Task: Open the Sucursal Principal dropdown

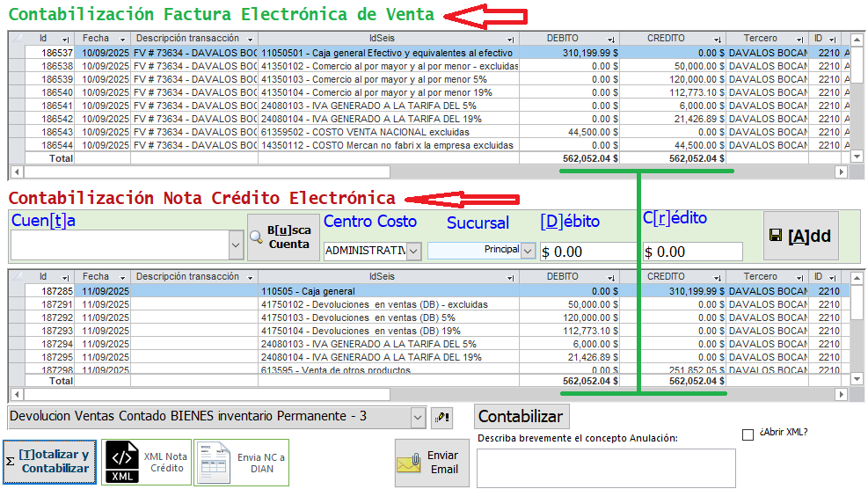Action: tap(528, 251)
